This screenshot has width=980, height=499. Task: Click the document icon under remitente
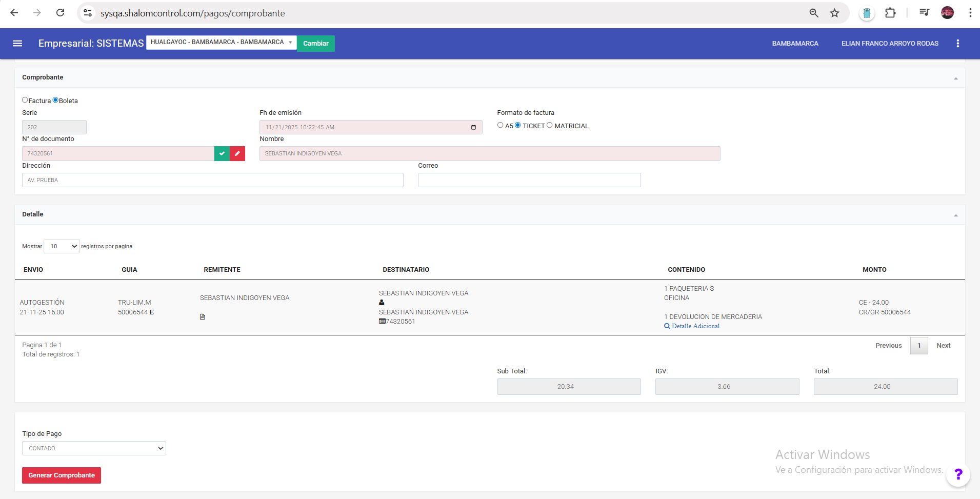click(203, 317)
